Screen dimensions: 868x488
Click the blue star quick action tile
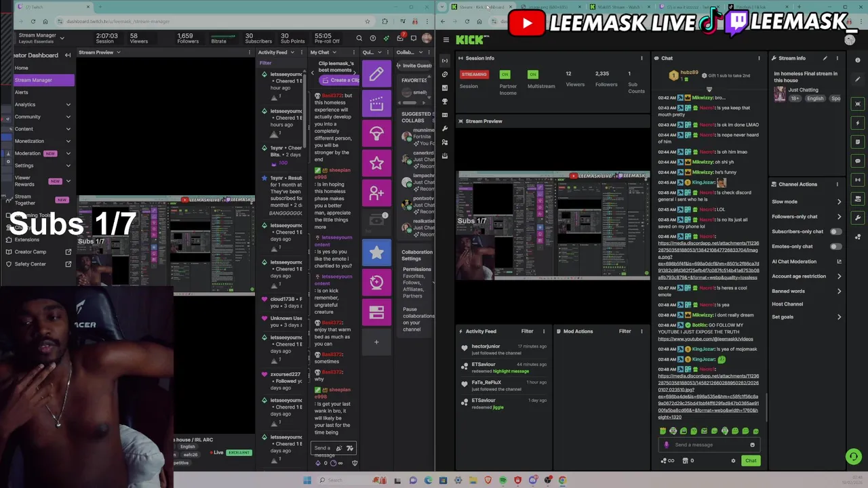(376, 253)
